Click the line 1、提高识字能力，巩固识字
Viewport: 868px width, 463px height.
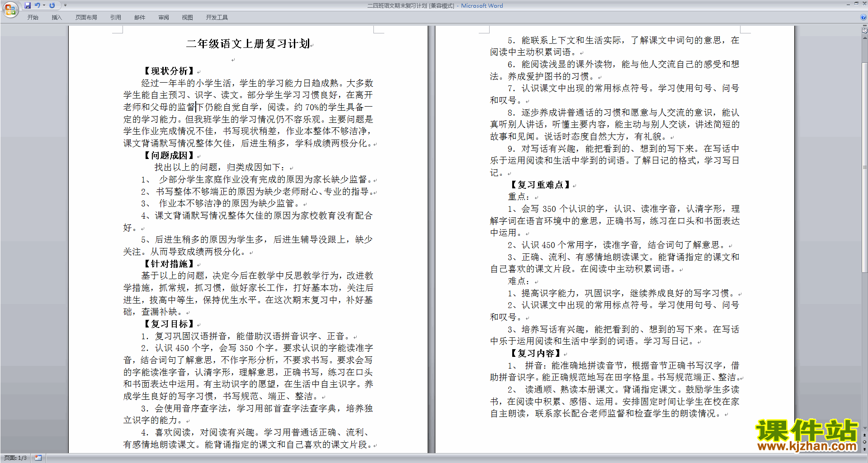click(622, 293)
